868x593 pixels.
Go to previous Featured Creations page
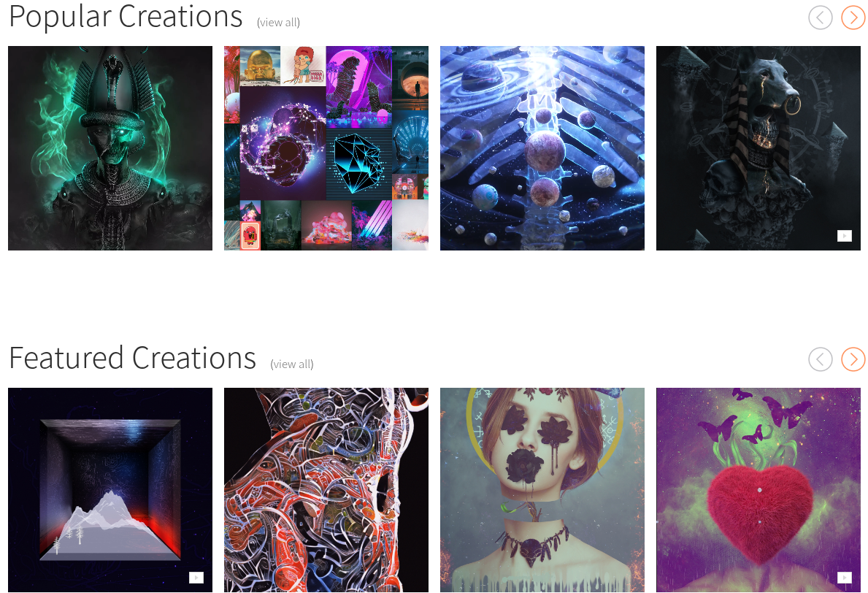pyautogui.click(x=821, y=359)
